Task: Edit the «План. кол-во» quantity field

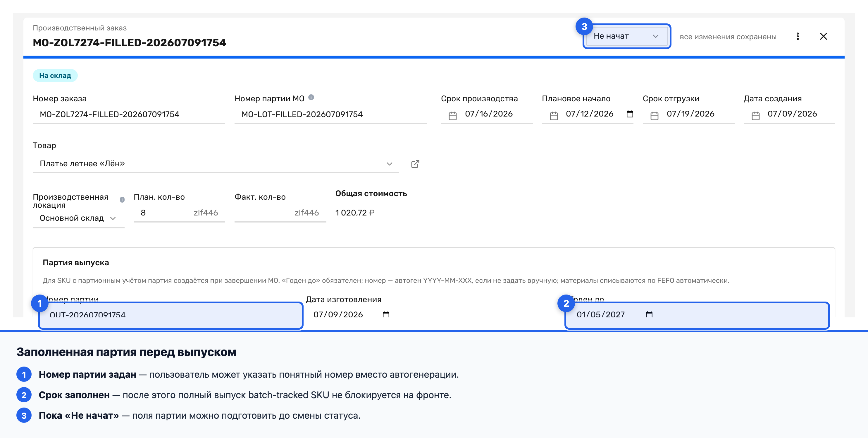Action: pos(179,213)
